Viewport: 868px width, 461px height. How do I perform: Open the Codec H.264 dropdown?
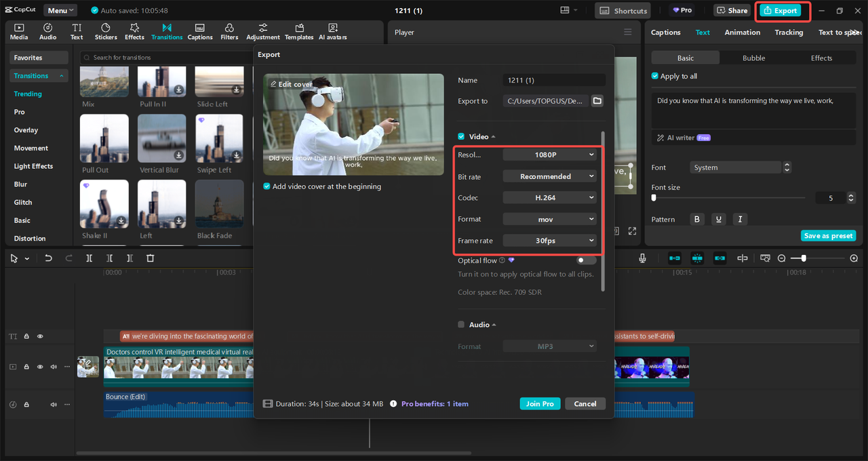pyautogui.click(x=549, y=197)
